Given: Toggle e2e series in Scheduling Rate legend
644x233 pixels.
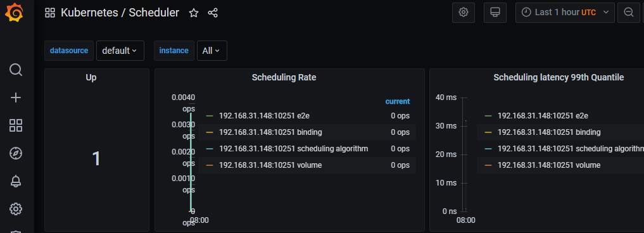Looking at the screenshot, I should pos(264,116).
